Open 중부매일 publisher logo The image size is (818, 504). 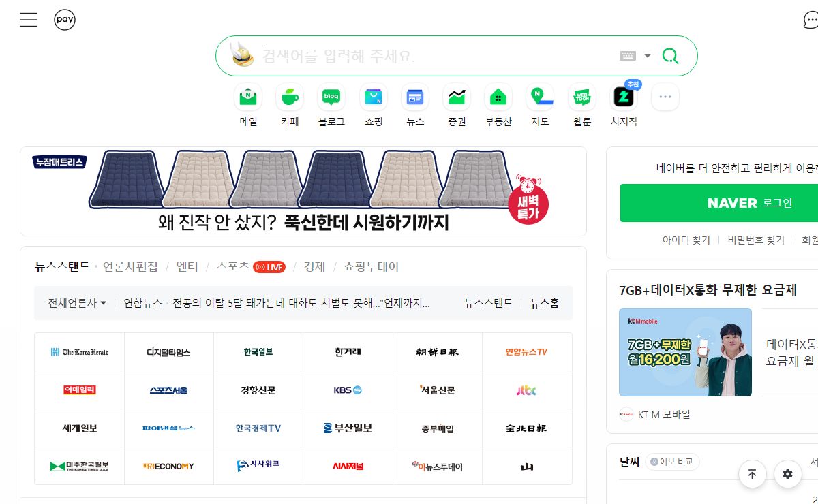pos(438,428)
